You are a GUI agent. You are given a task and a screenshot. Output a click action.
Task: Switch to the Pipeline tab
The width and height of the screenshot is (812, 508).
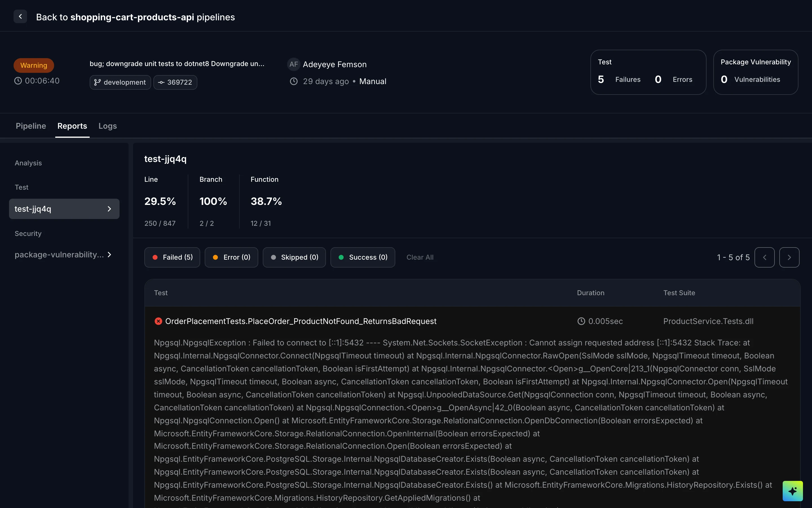(31, 126)
